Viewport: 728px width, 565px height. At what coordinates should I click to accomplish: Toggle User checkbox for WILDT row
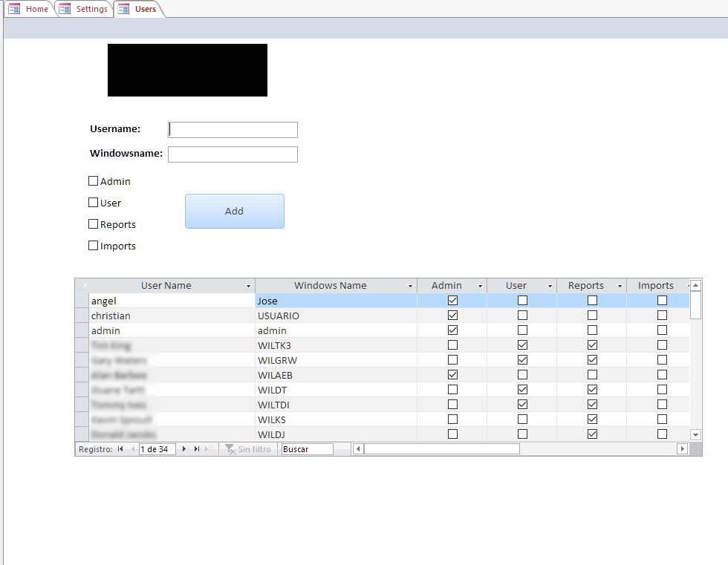pyautogui.click(x=522, y=390)
